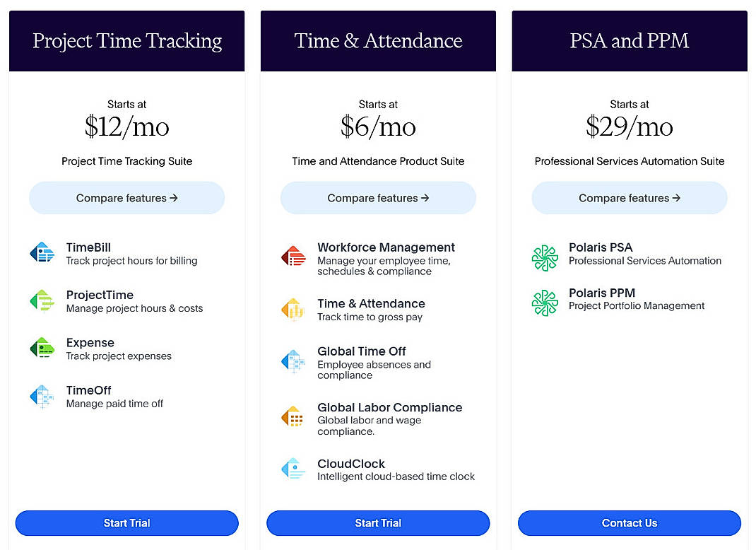Open Compare features for PSA and PPM
The height and width of the screenshot is (550, 756).
pyautogui.click(x=629, y=198)
